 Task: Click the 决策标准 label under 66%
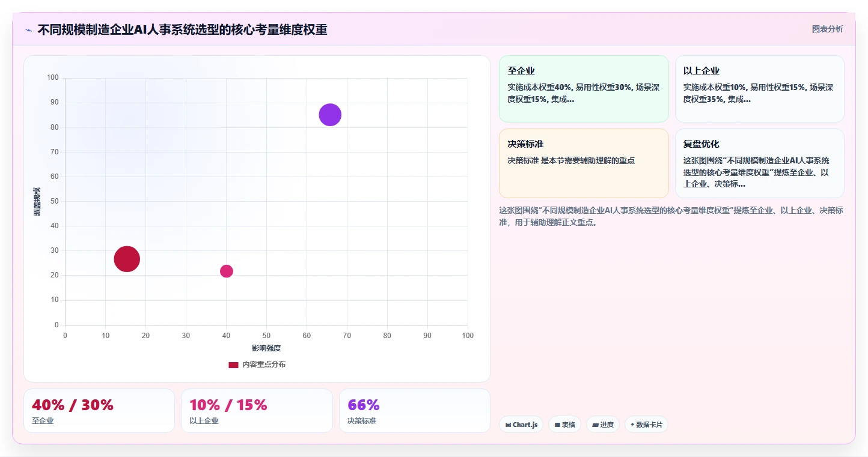[x=362, y=421]
